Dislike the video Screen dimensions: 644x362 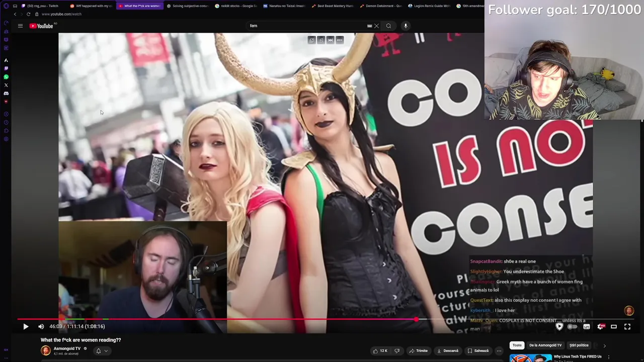point(397,350)
